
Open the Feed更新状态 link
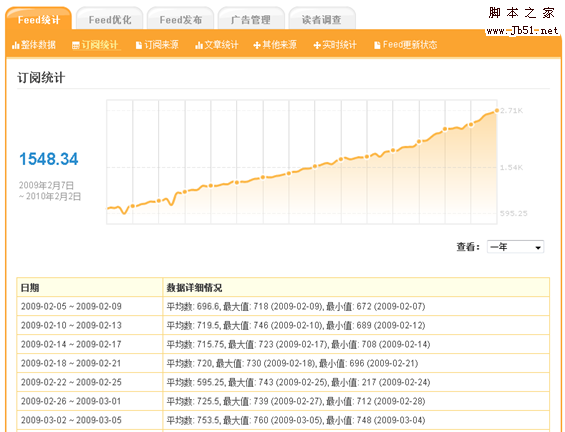pos(410,45)
